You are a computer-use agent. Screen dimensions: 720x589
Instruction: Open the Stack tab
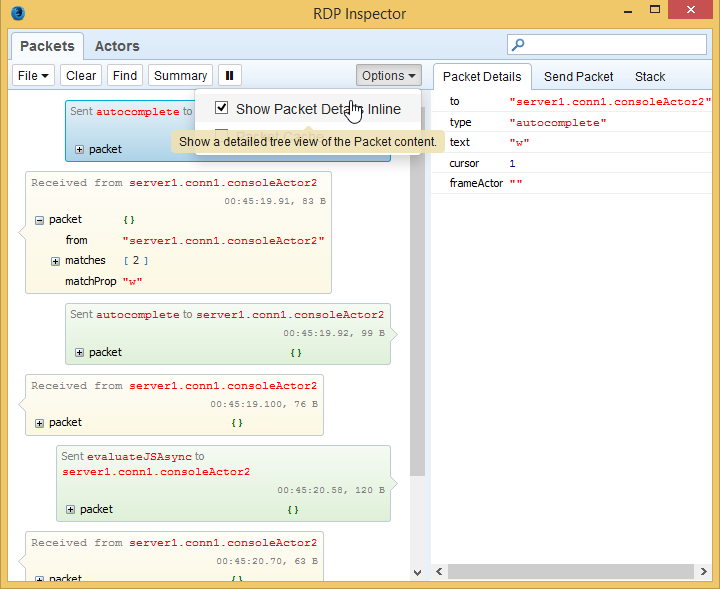pos(650,77)
